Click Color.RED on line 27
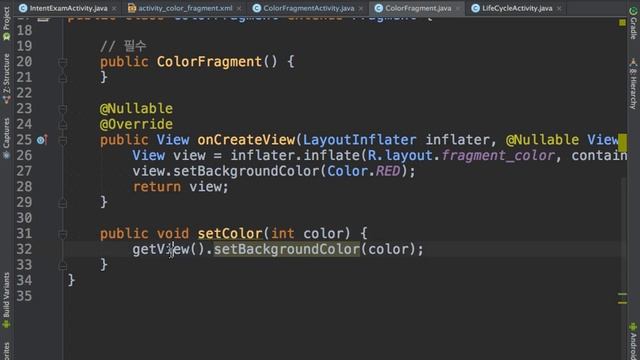 point(364,171)
